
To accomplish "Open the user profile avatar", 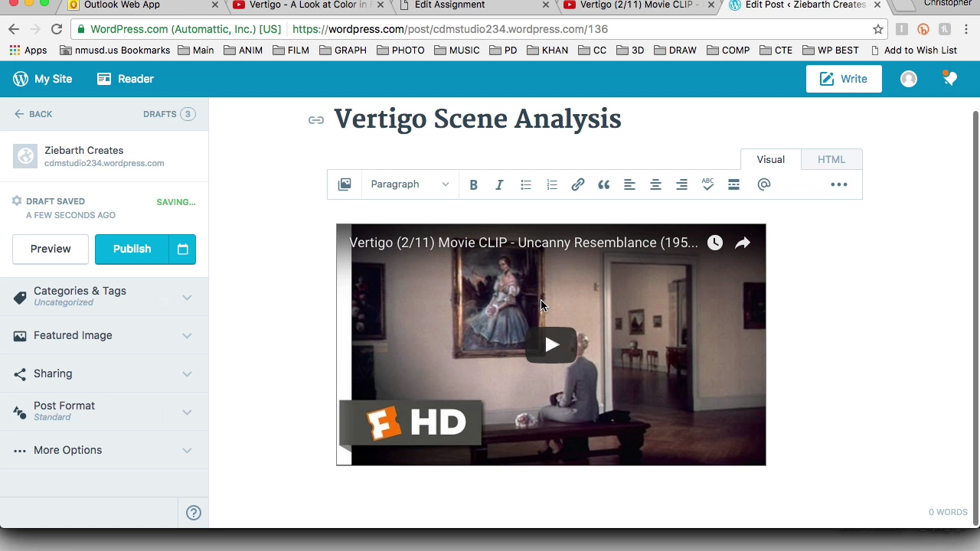I will pyautogui.click(x=909, y=79).
